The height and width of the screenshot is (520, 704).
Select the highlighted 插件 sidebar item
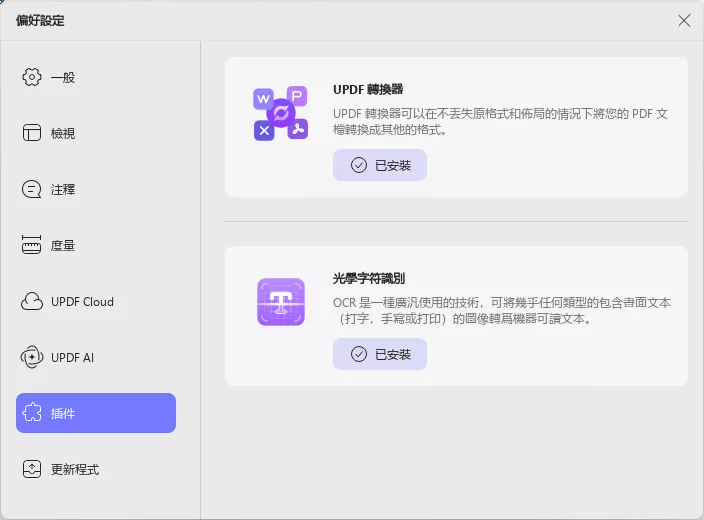(x=96, y=413)
